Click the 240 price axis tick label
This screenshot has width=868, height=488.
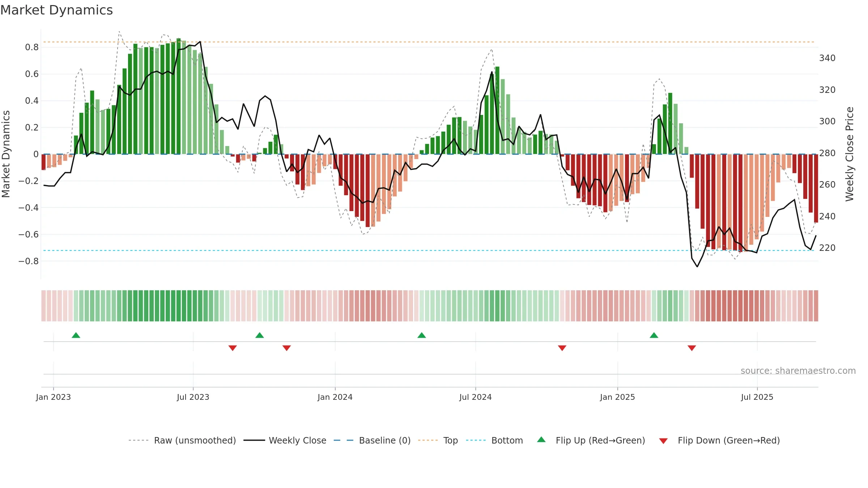827,216
